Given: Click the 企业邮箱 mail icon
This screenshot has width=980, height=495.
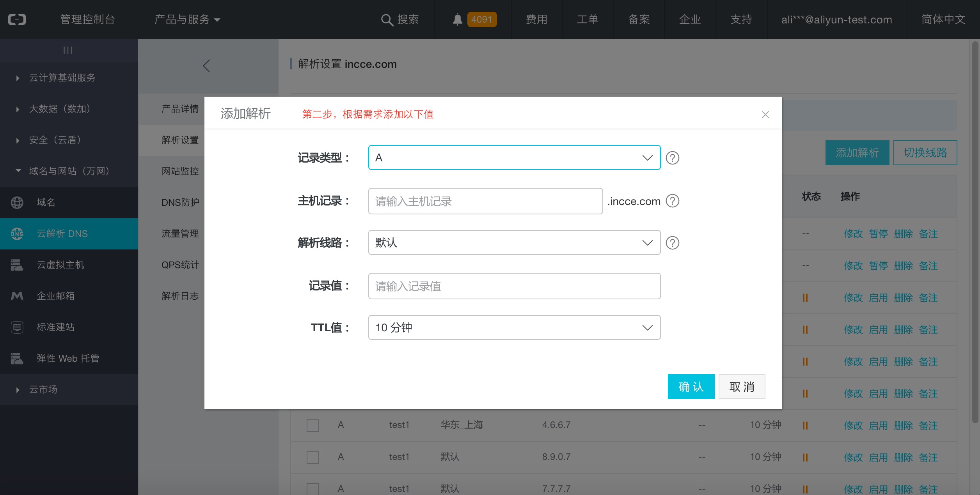Looking at the screenshot, I should (x=17, y=296).
